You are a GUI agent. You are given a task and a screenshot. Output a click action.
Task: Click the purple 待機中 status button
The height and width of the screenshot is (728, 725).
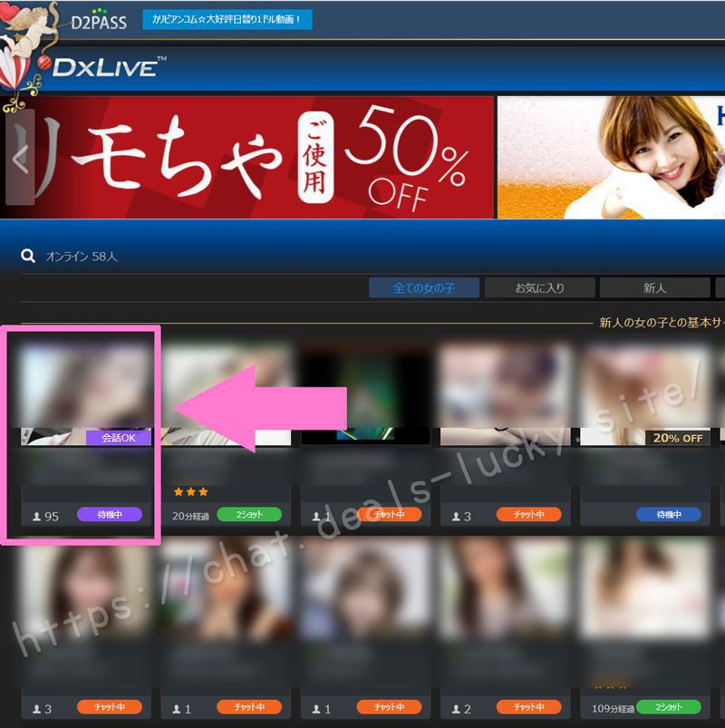pyautogui.click(x=111, y=514)
